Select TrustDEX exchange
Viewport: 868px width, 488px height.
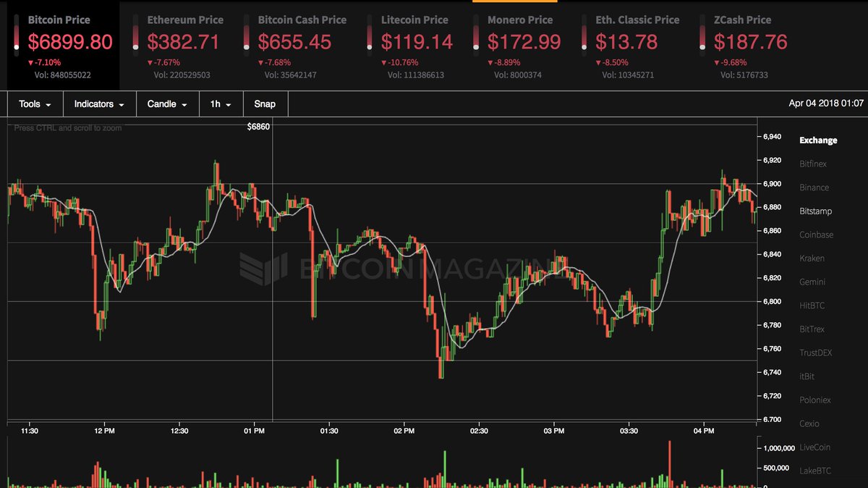pyautogui.click(x=817, y=353)
